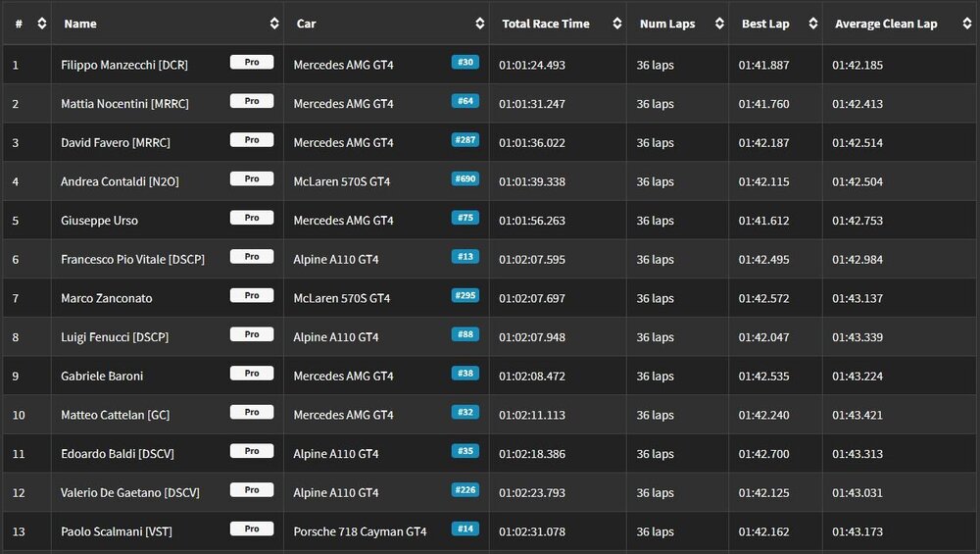This screenshot has height=554, width=980.
Task: Click race time 01:01:24.493
Action: point(532,65)
